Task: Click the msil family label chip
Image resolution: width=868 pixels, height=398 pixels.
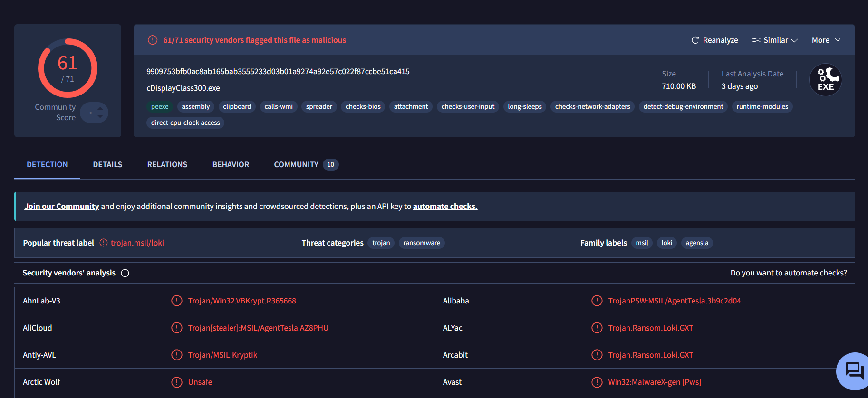Action: point(642,243)
